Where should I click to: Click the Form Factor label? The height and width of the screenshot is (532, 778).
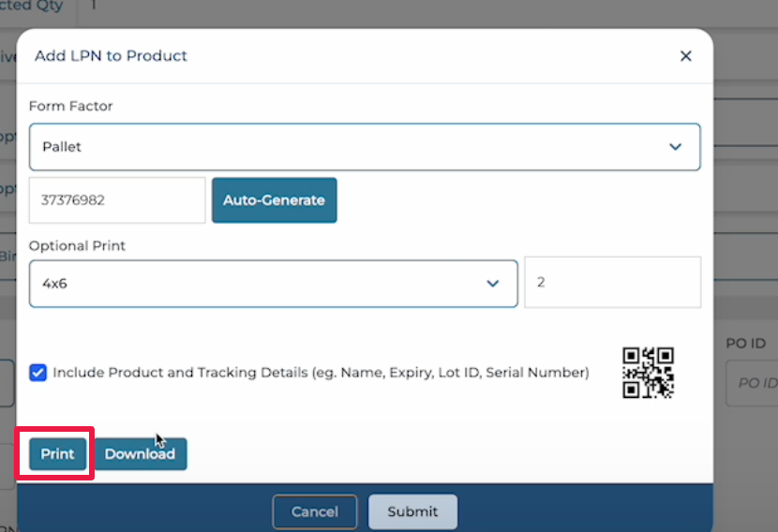point(70,106)
